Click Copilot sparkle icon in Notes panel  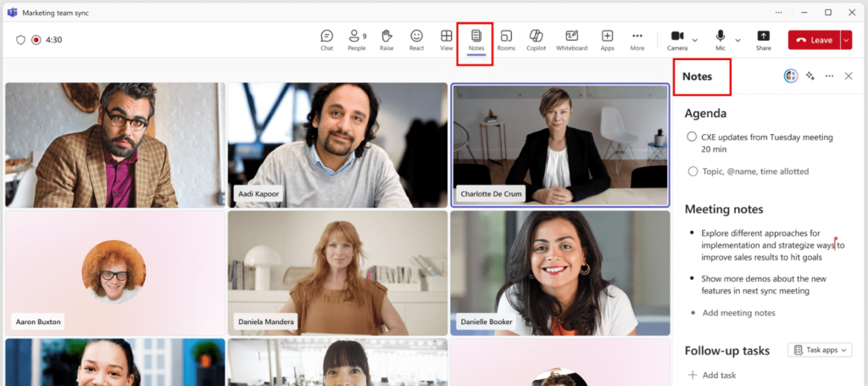pyautogui.click(x=810, y=76)
